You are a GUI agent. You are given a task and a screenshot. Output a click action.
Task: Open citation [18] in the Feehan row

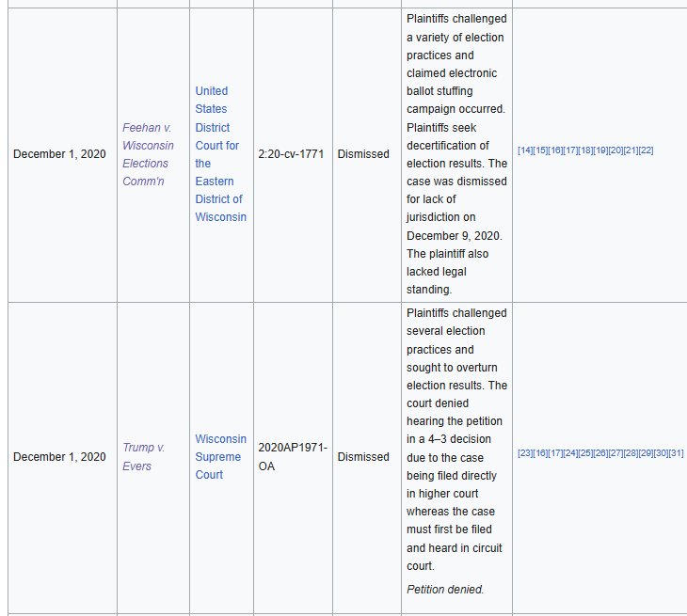tap(585, 150)
